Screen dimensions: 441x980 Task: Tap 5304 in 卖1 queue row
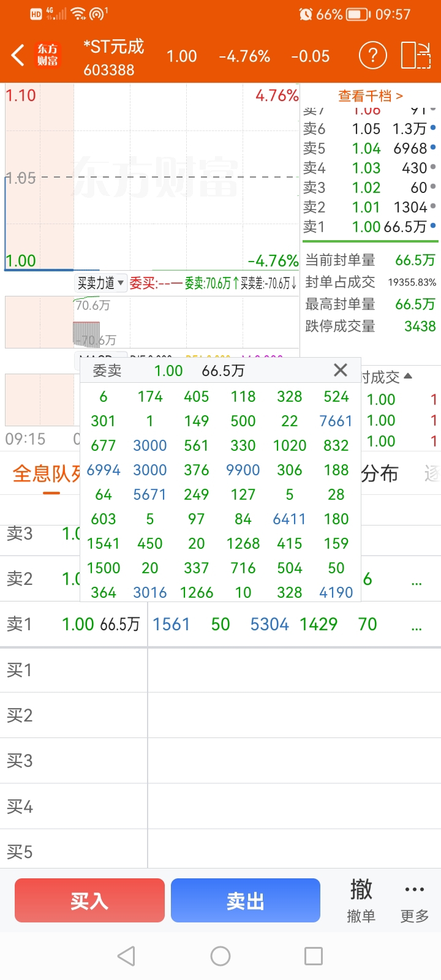[269, 624]
